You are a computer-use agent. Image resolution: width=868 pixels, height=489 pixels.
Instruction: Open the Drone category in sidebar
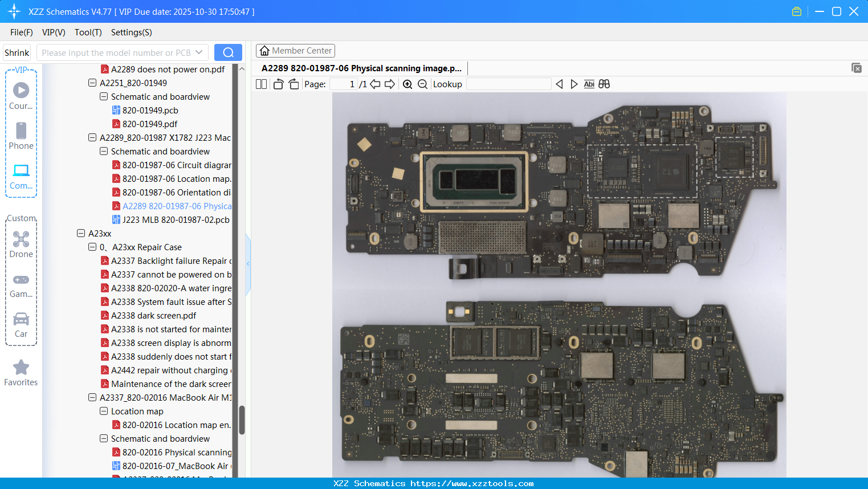tap(21, 244)
